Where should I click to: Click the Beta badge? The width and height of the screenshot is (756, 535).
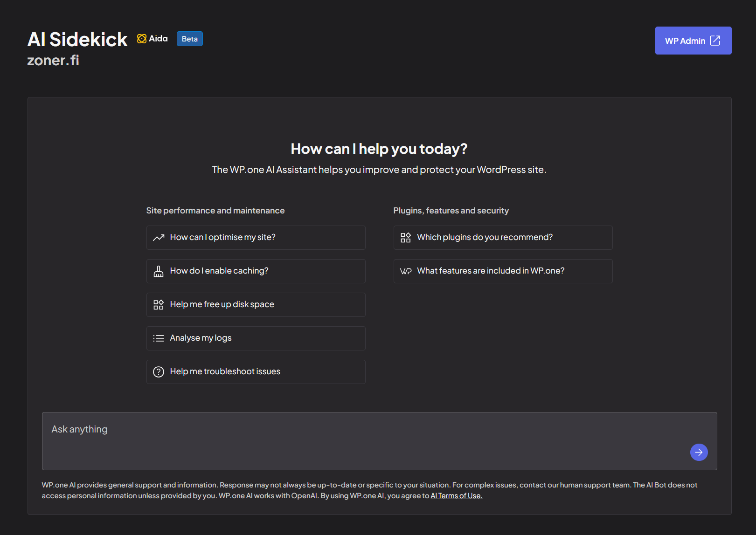click(x=189, y=39)
